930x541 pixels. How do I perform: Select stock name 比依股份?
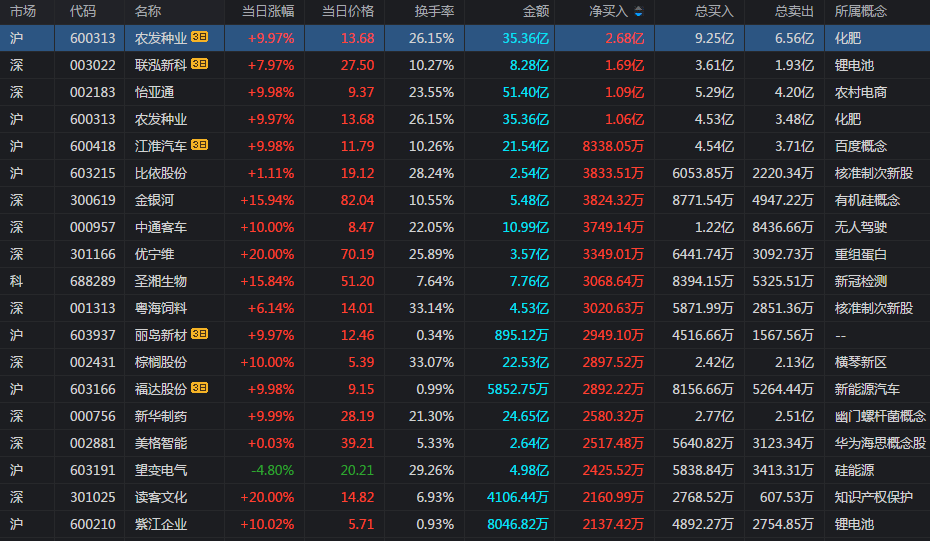coord(161,173)
